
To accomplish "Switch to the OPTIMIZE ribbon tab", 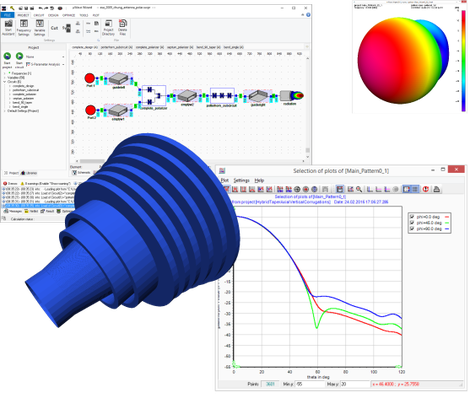I will [x=69, y=15].
